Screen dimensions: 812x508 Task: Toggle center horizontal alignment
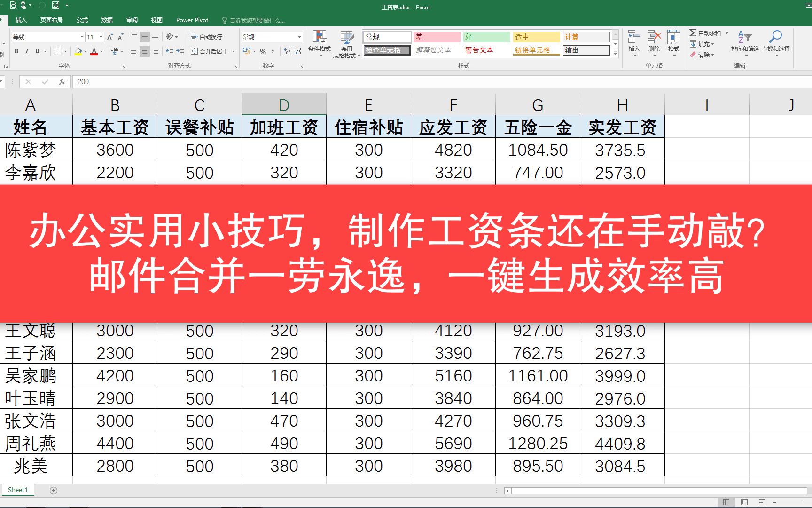(x=145, y=51)
